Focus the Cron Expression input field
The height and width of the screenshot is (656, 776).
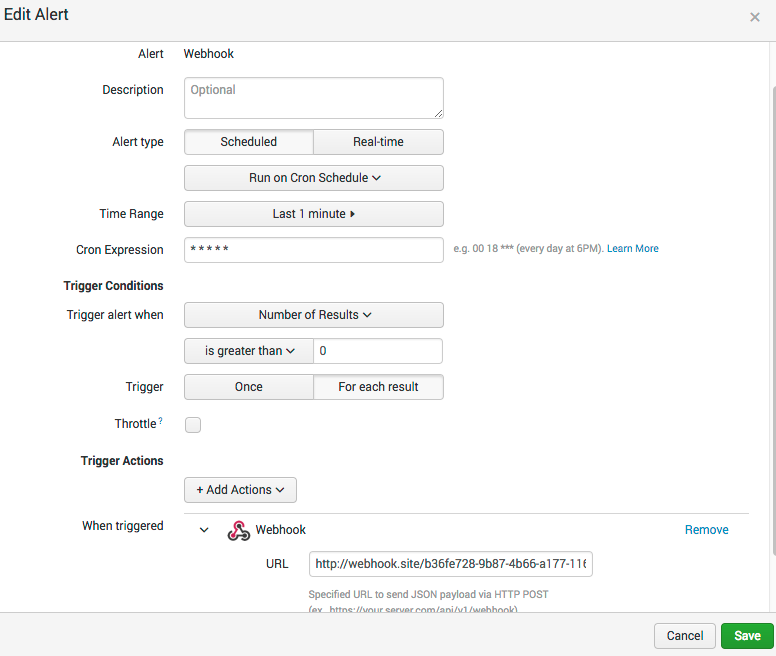314,250
